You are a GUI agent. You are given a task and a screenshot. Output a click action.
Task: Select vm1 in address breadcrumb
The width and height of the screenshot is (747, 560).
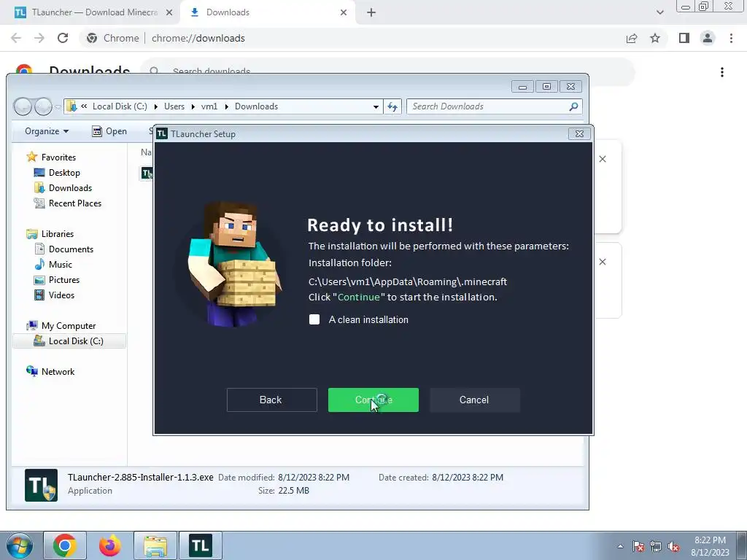209,106
